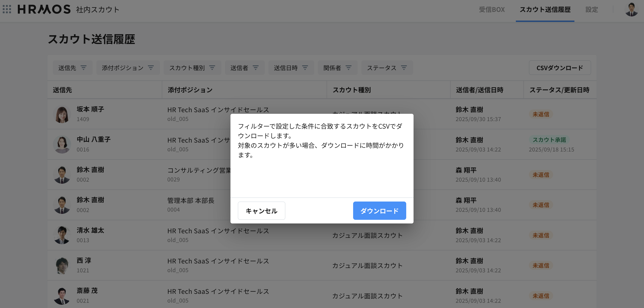Viewport: 644px width, 308px height.
Task: Click 斎藤 茂's profile photo
Action: (x=62, y=296)
